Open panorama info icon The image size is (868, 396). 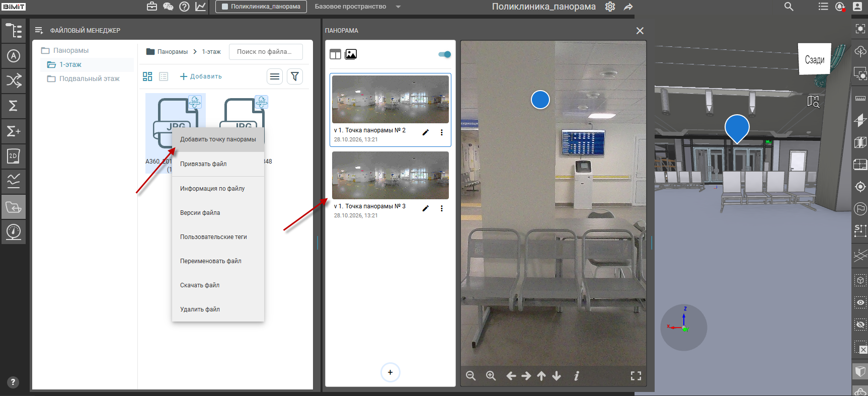[x=577, y=376]
